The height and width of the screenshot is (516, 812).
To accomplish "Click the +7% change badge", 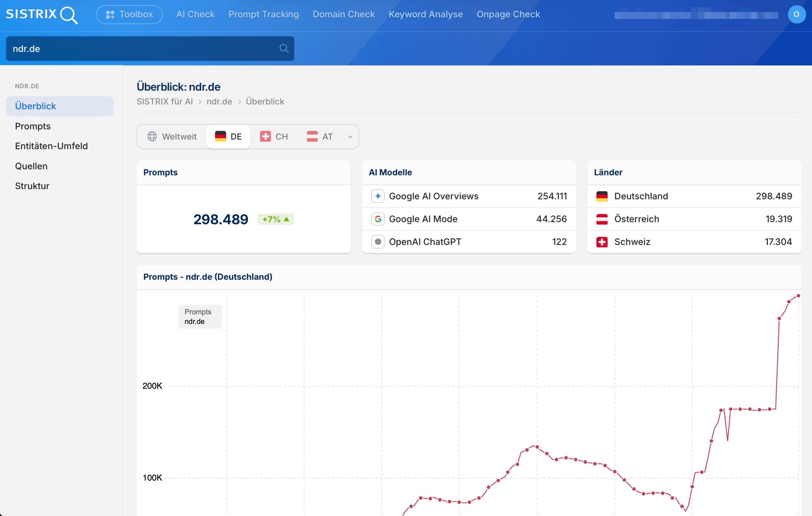I will (x=276, y=219).
